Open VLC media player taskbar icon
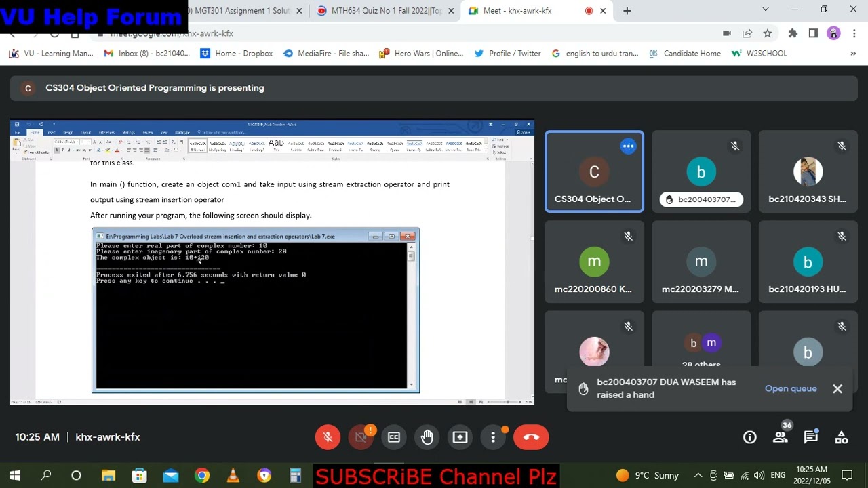This screenshot has height=488, width=868. pos(233,476)
